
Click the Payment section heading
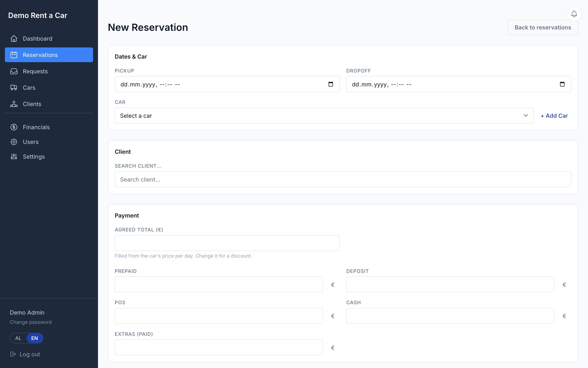[127, 215]
